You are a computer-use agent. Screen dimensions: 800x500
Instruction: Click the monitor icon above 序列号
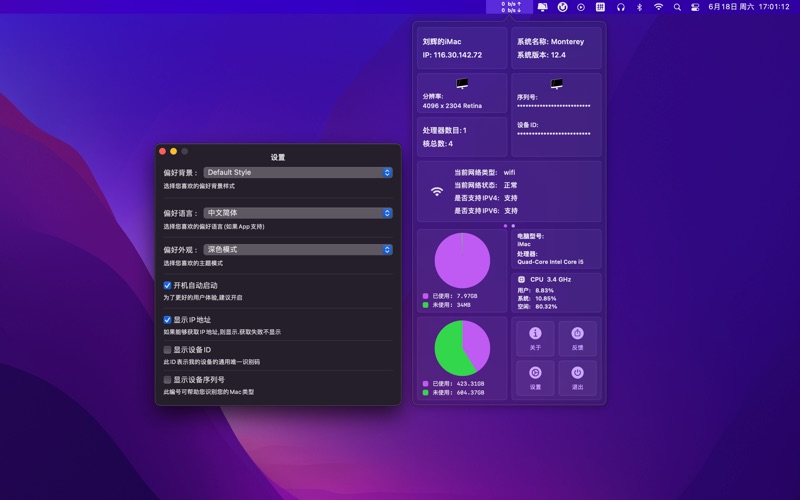pos(557,83)
